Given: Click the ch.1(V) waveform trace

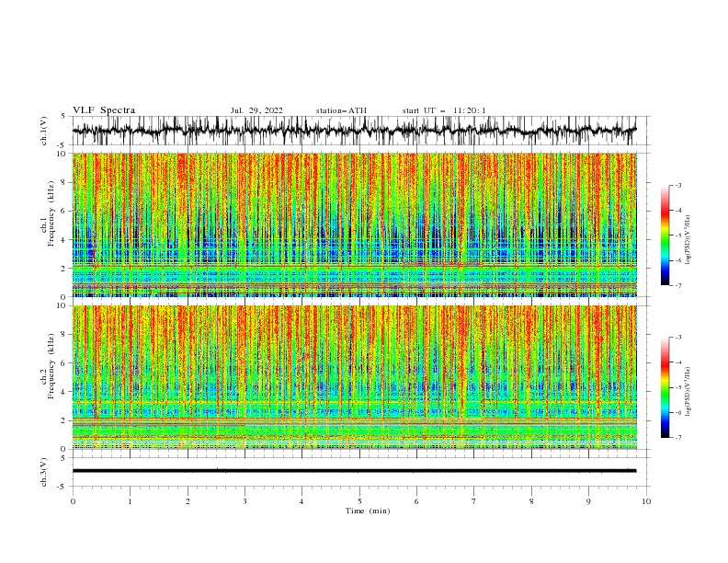Looking at the screenshot, I should tap(355, 130).
